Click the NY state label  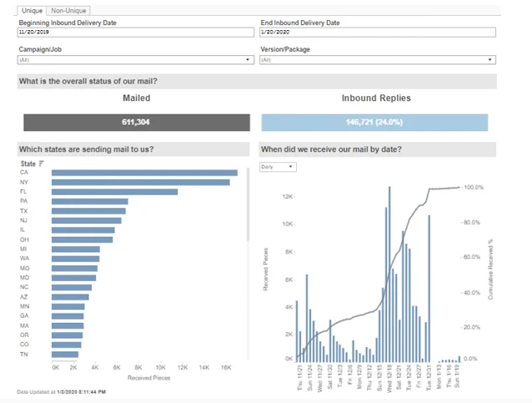24,183
